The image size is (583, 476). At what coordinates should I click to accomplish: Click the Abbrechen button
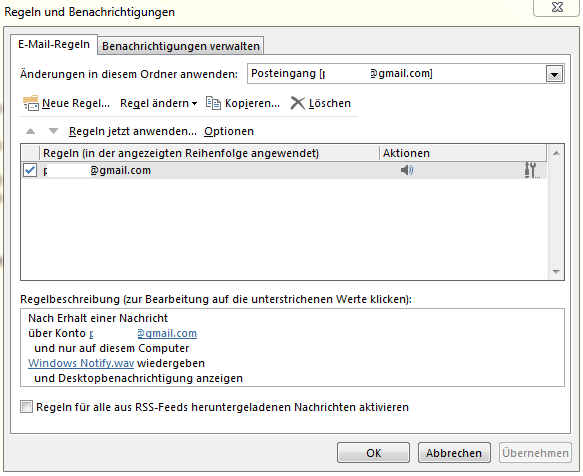coord(454,453)
